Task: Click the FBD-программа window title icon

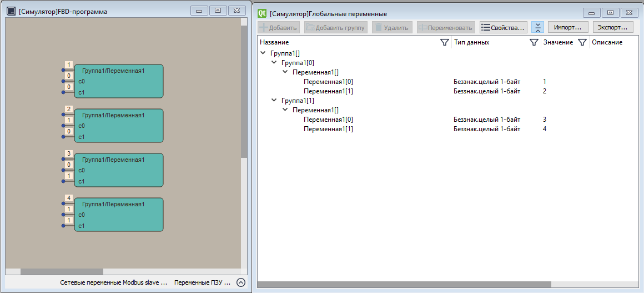Action: (11, 11)
